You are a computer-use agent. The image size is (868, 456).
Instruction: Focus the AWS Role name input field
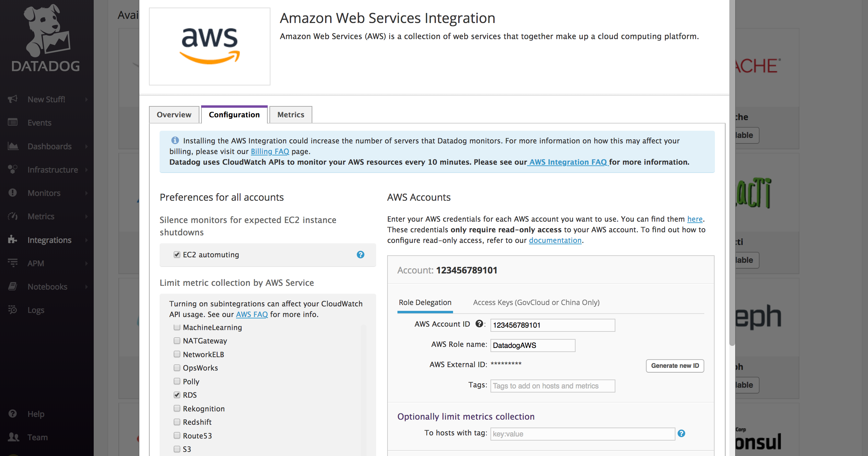pyautogui.click(x=533, y=345)
